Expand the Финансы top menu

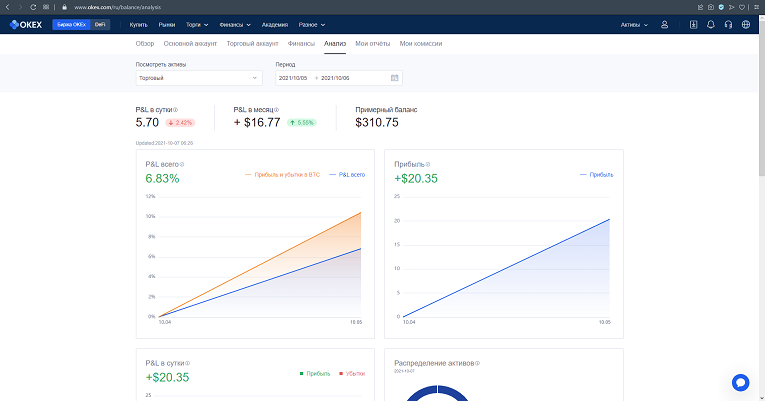click(235, 24)
